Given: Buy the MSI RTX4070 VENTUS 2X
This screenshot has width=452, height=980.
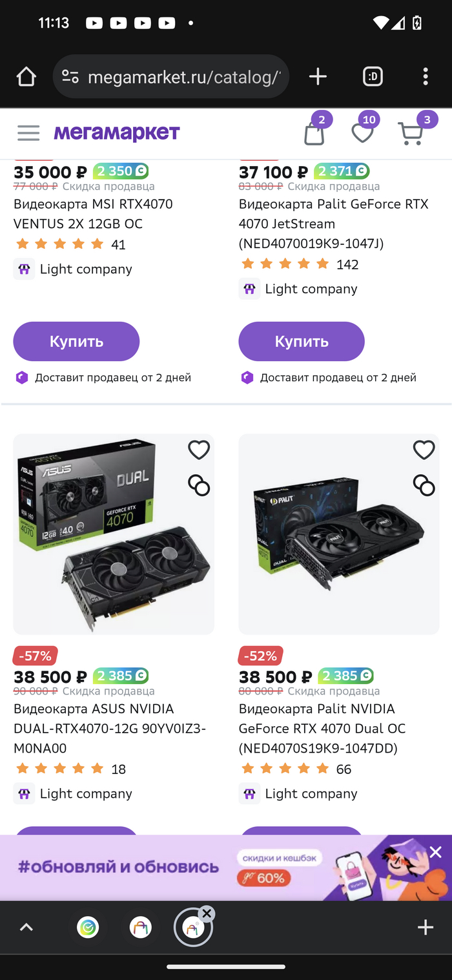Looking at the screenshot, I should click(x=76, y=341).
